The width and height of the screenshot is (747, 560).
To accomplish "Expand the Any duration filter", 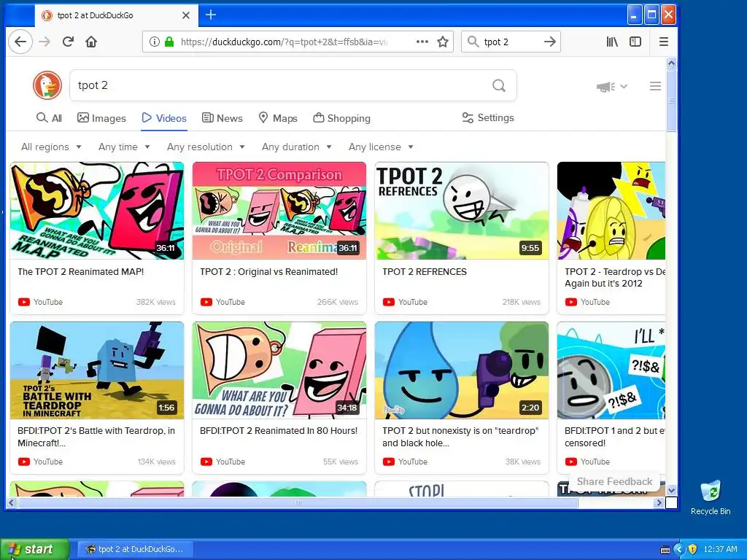I will point(296,147).
